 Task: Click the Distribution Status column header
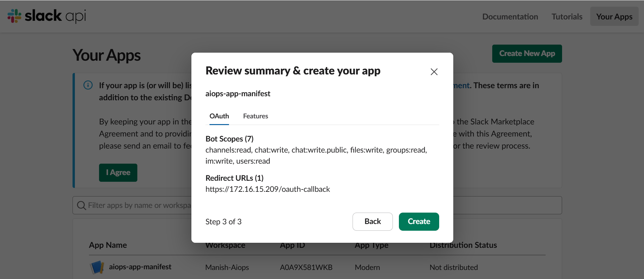click(x=463, y=245)
